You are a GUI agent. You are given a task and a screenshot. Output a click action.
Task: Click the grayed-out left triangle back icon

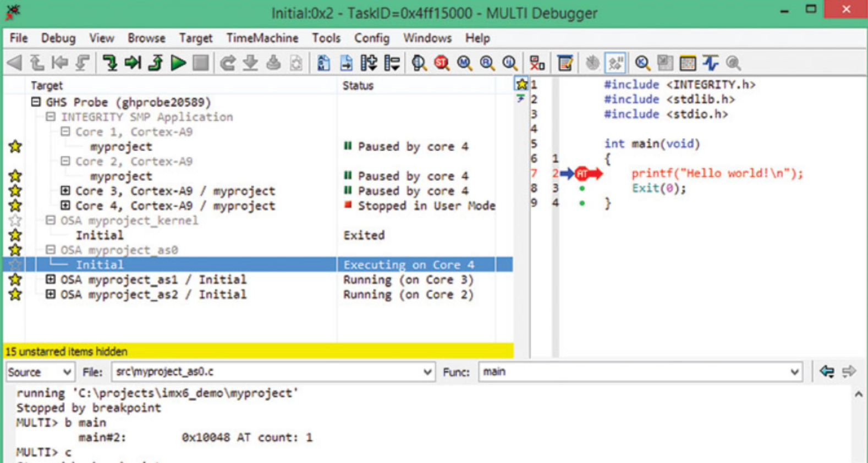tap(14, 63)
